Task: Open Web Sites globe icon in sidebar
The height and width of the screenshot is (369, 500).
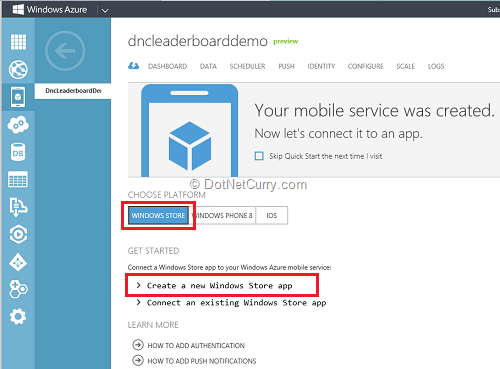Action: click(x=18, y=69)
